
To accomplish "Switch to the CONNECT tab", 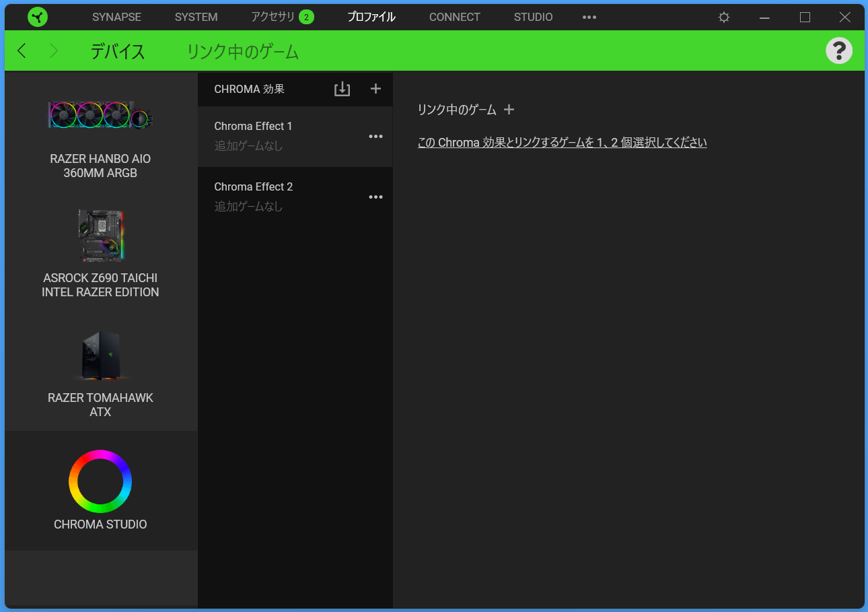I will point(455,18).
